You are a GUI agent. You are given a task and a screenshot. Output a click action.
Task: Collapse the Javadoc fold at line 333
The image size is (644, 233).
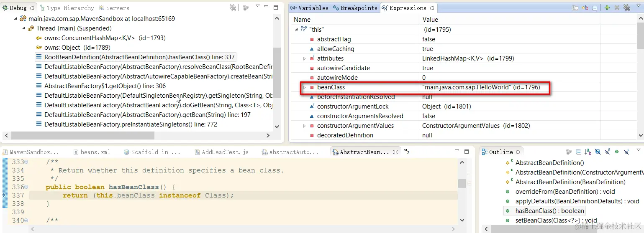coord(26,162)
